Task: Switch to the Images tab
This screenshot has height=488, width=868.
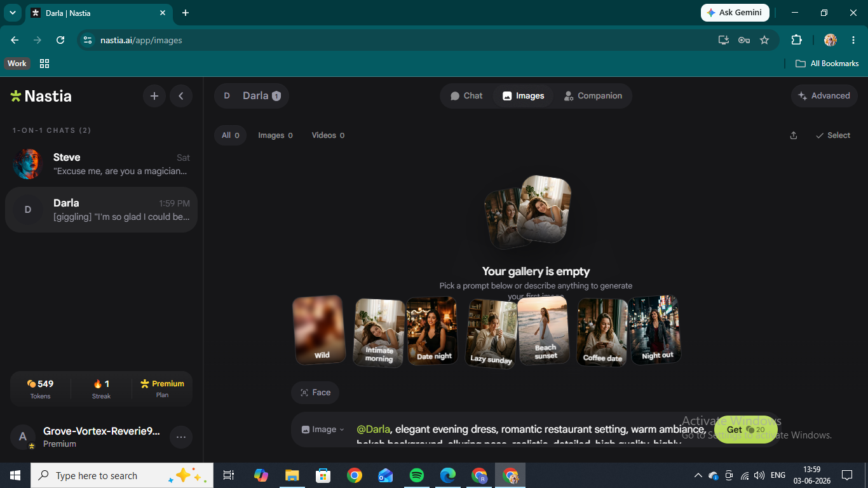Action: coord(523,96)
